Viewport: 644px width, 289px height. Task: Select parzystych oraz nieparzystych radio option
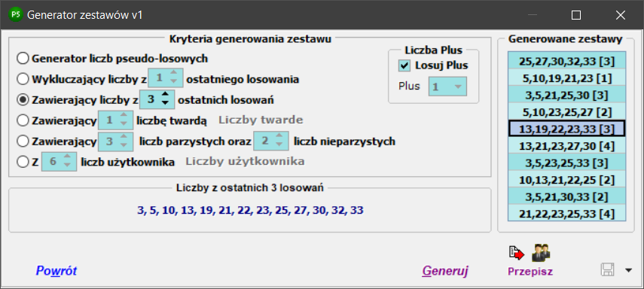coord(23,141)
